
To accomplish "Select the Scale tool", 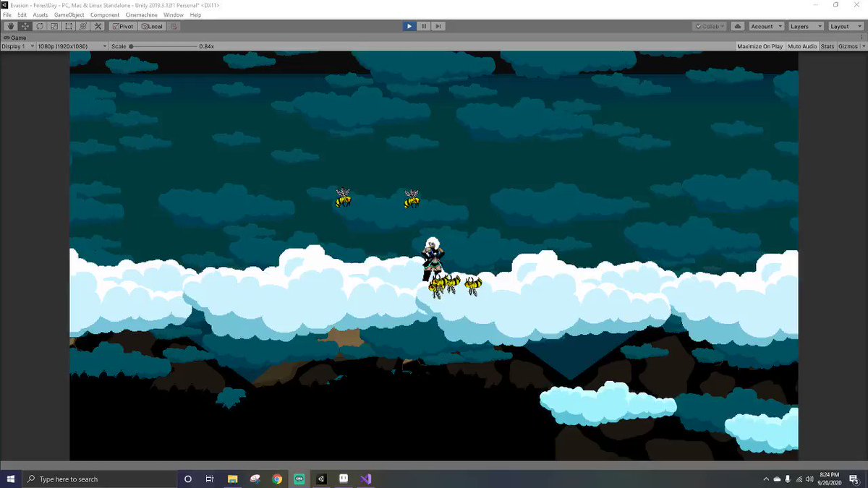I will coord(54,26).
